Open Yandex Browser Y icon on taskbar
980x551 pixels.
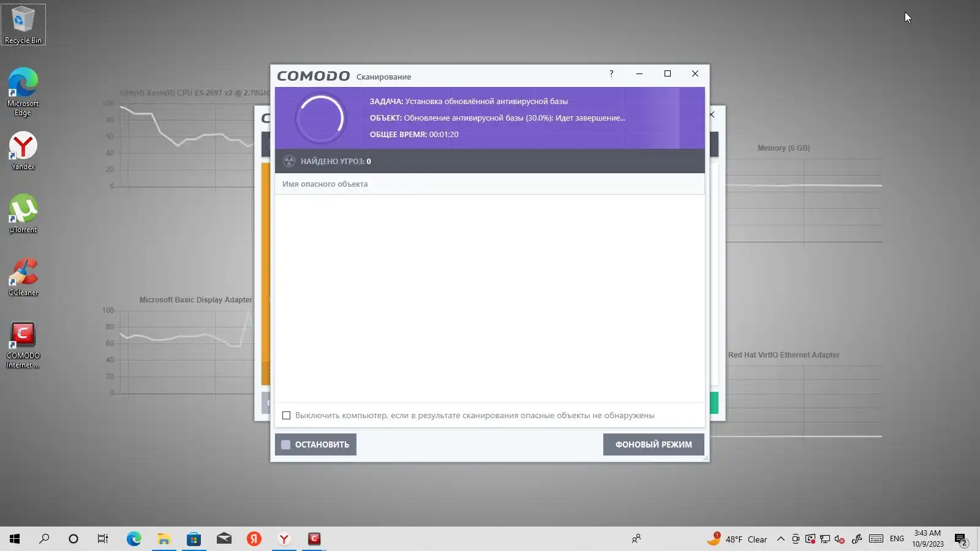coord(284,539)
